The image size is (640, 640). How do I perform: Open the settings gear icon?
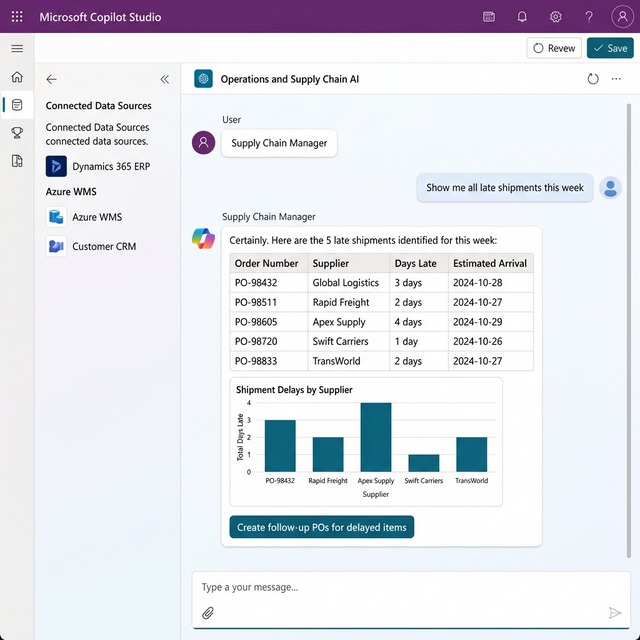[555, 17]
